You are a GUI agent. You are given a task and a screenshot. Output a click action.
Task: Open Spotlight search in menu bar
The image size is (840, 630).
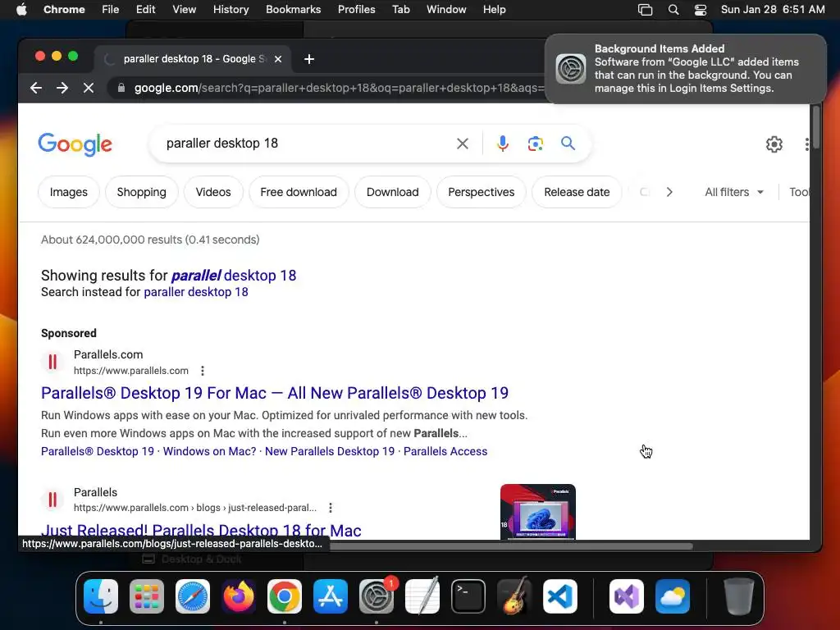point(673,10)
